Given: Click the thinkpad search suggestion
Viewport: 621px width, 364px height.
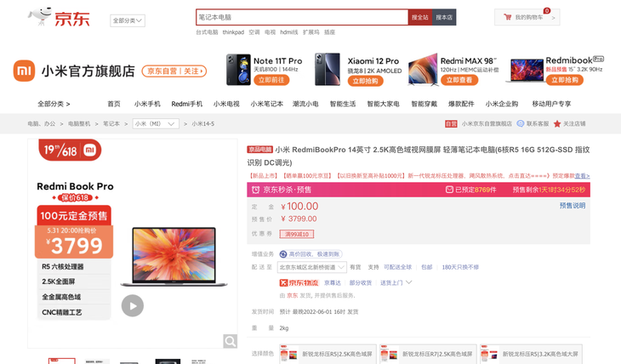Looking at the screenshot, I should coord(233,32).
